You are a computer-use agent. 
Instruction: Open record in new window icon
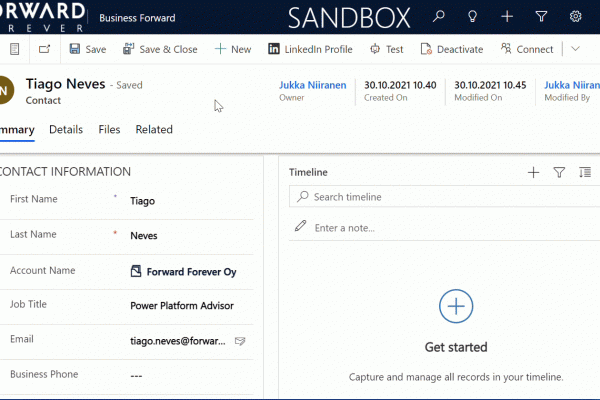pos(44,49)
